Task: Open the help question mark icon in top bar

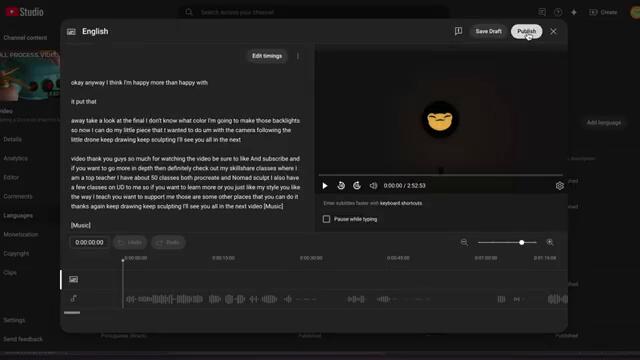Action: tap(558, 12)
